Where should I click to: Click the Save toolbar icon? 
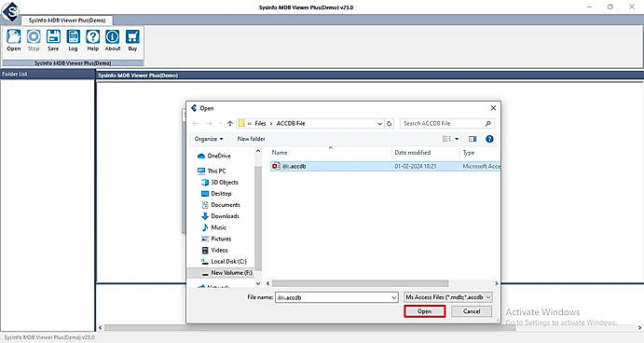(x=53, y=40)
